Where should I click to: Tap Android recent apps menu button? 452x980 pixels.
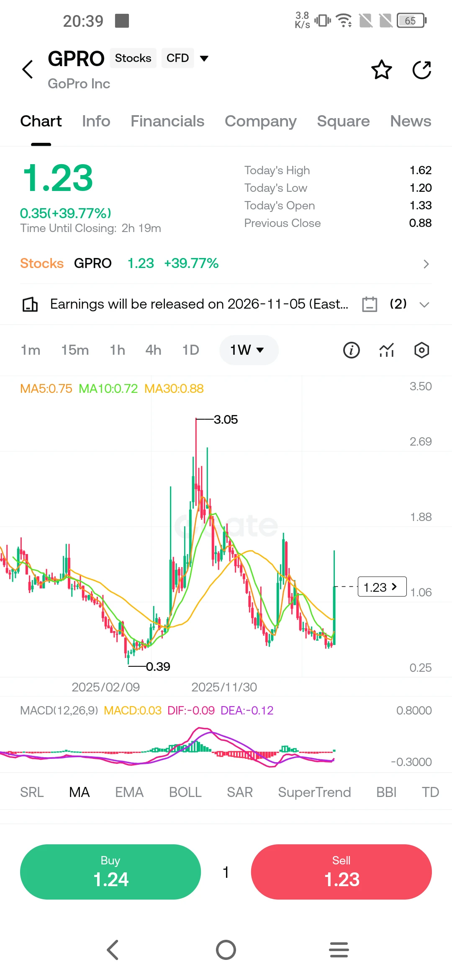pyautogui.click(x=339, y=950)
